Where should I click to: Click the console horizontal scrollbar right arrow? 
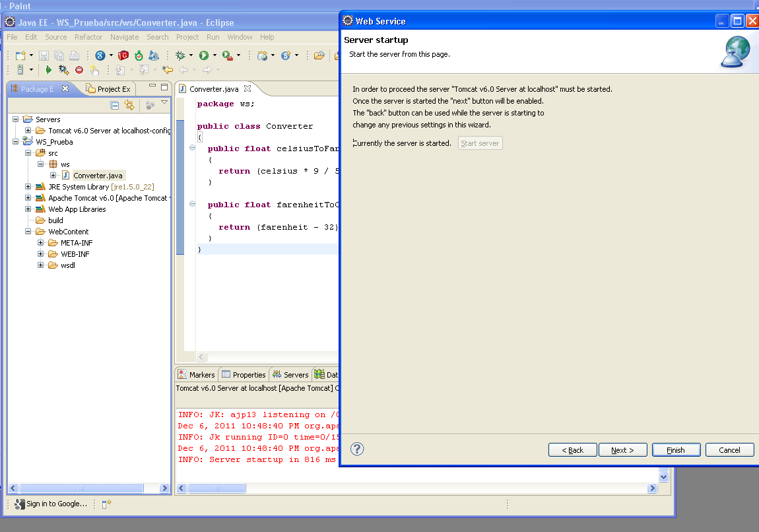click(x=652, y=488)
